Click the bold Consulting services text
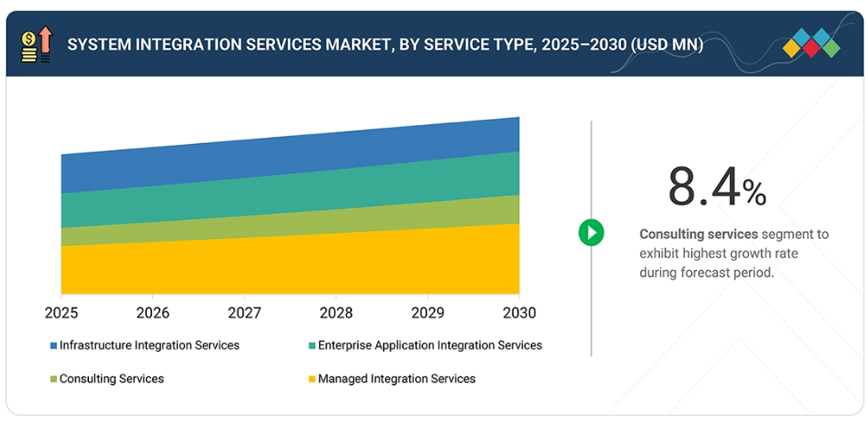 [698, 235]
